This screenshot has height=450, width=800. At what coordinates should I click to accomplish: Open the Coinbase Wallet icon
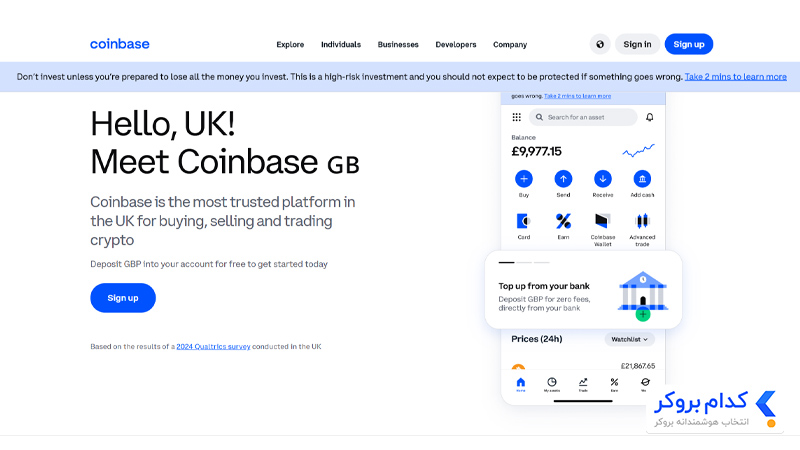(x=602, y=221)
